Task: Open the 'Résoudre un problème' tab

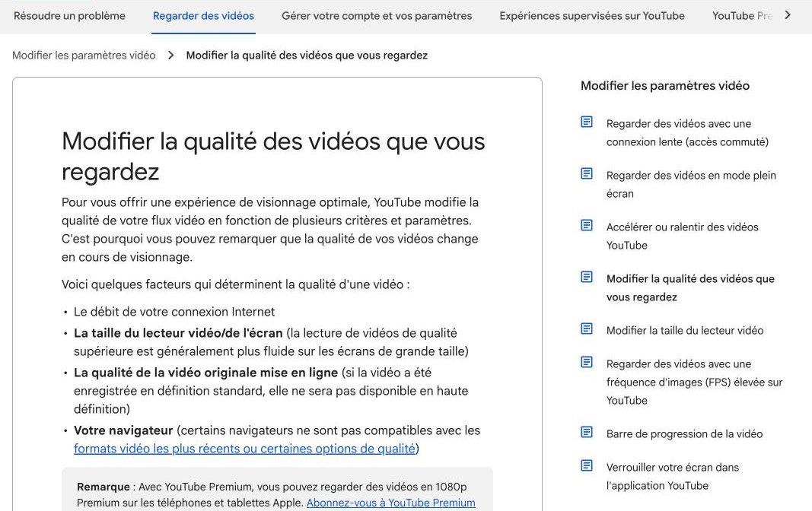Action: point(69,16)
